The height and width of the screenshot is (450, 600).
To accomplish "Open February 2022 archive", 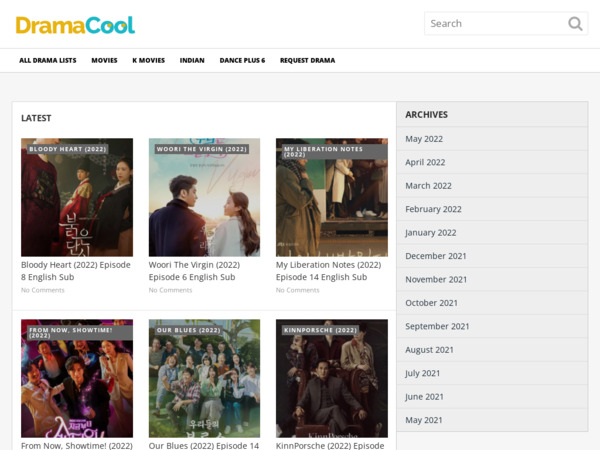I will (434, 209).
